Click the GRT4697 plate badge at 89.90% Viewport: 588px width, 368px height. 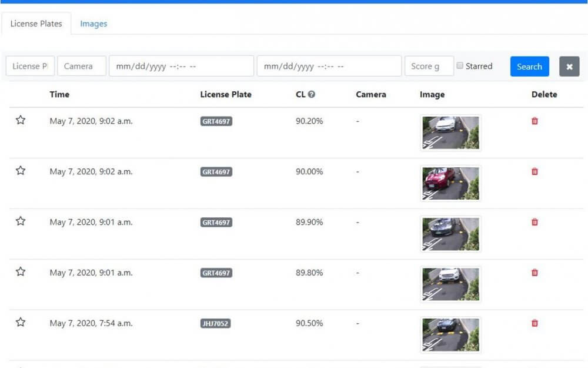[216, 223]
